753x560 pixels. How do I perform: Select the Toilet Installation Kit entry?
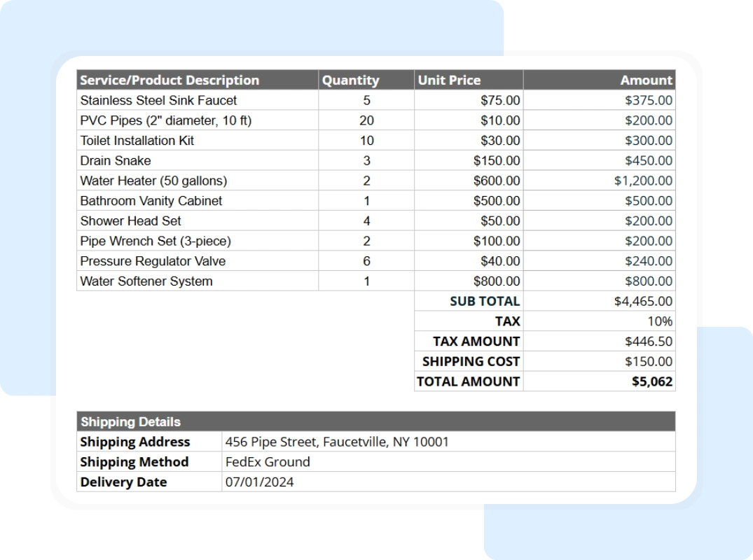pos(137,140)
